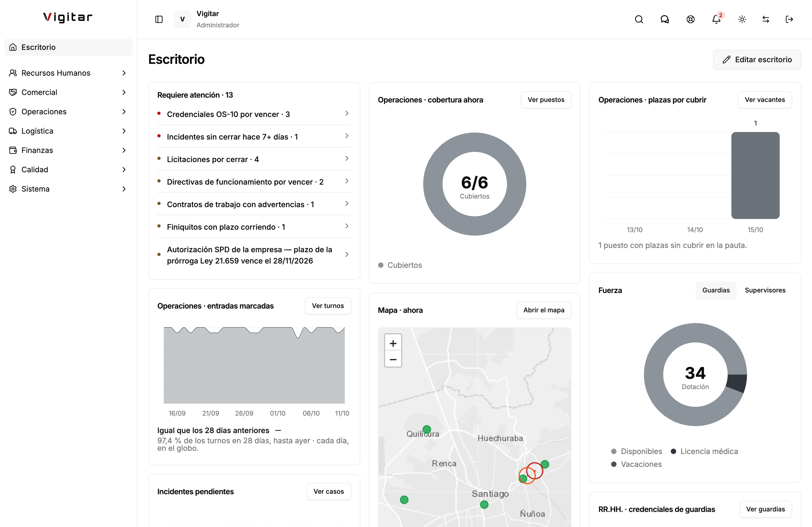Zoom out on the map
Image resolution: width=812 pixels, height=527 pixels.
coord(393,359)
